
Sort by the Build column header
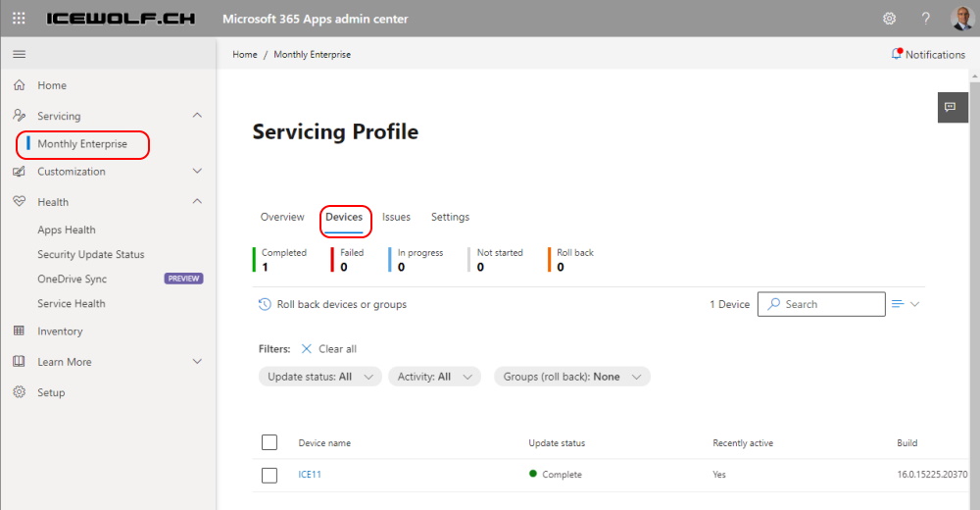(x=906, y=442)
